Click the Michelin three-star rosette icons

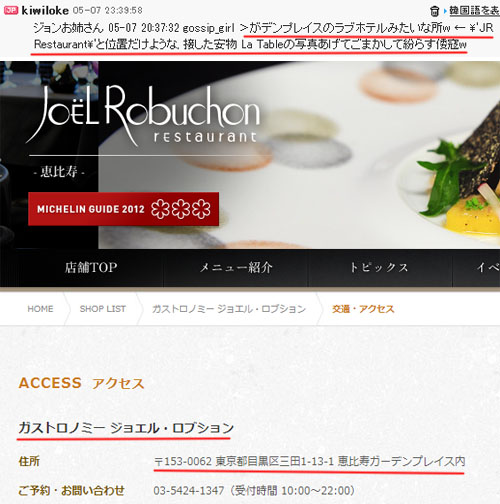point(181,209)
